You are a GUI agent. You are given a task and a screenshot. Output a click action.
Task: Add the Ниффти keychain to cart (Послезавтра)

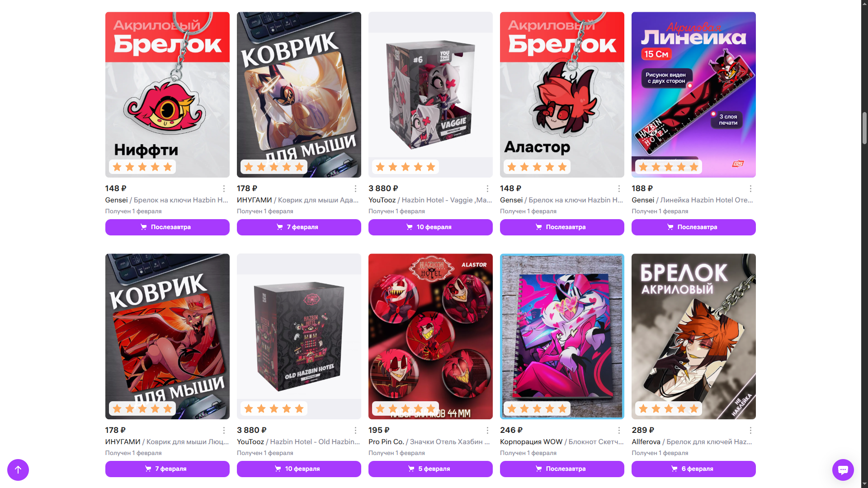tap(167, 227)
